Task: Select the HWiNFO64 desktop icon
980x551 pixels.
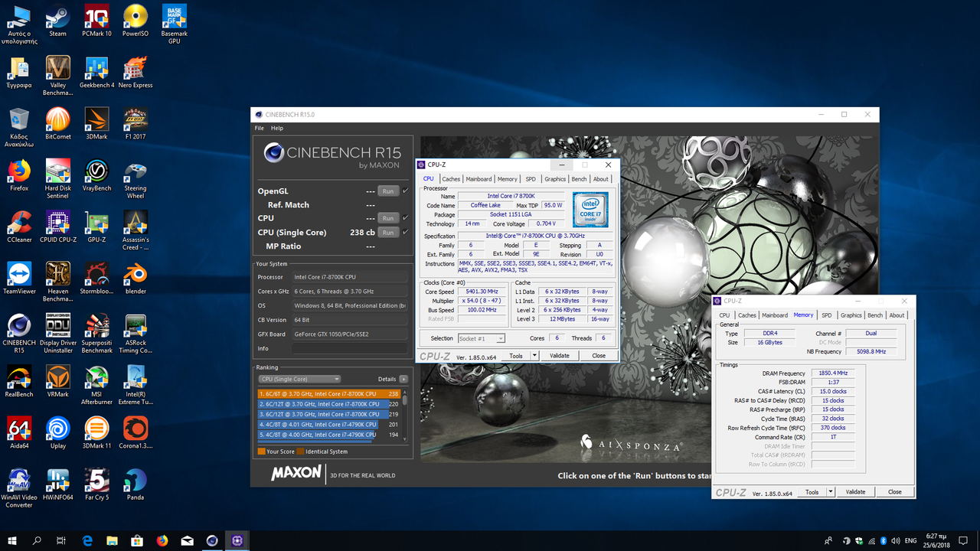Action: (57, 484)
